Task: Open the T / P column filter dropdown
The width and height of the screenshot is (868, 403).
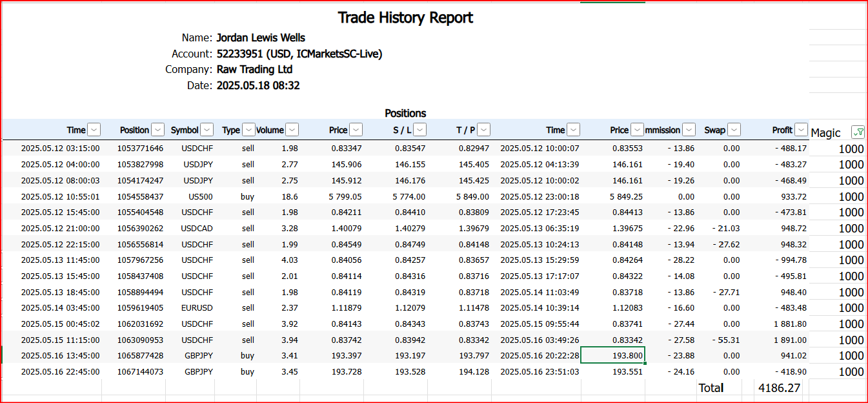Action: (483, 130)
